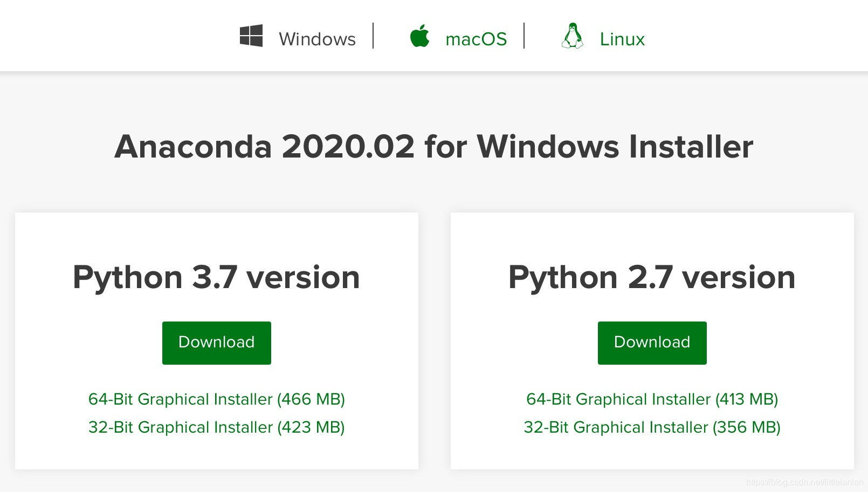This screenshot has width=868, height=492.
Task: Click the Windows logo icon
Action: pos(251,36)
